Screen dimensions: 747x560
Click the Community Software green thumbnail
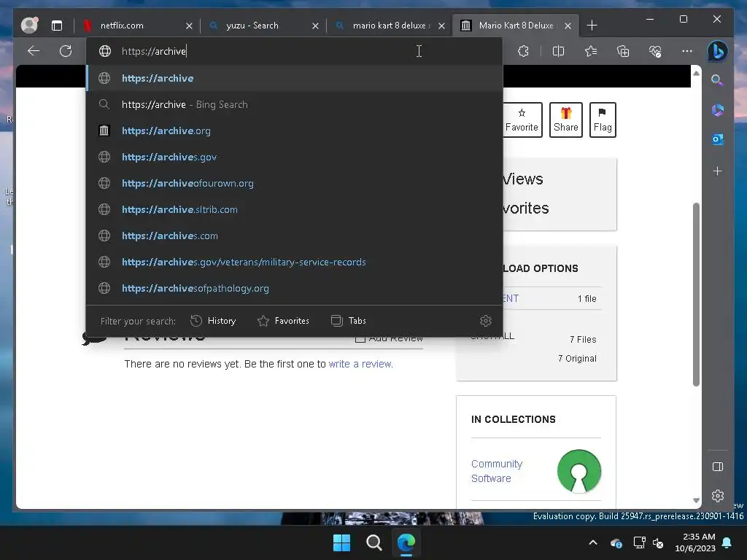(x=578, y=471)
